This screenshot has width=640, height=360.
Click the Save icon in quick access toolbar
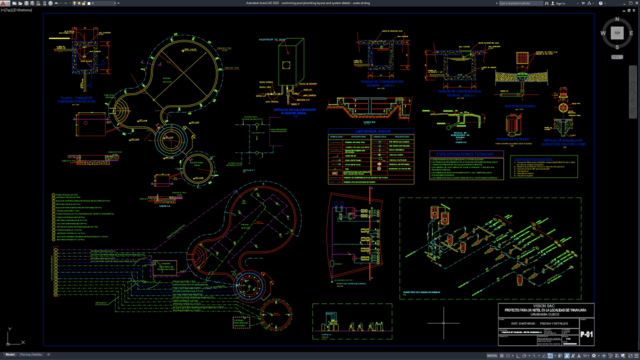point(26,3)
